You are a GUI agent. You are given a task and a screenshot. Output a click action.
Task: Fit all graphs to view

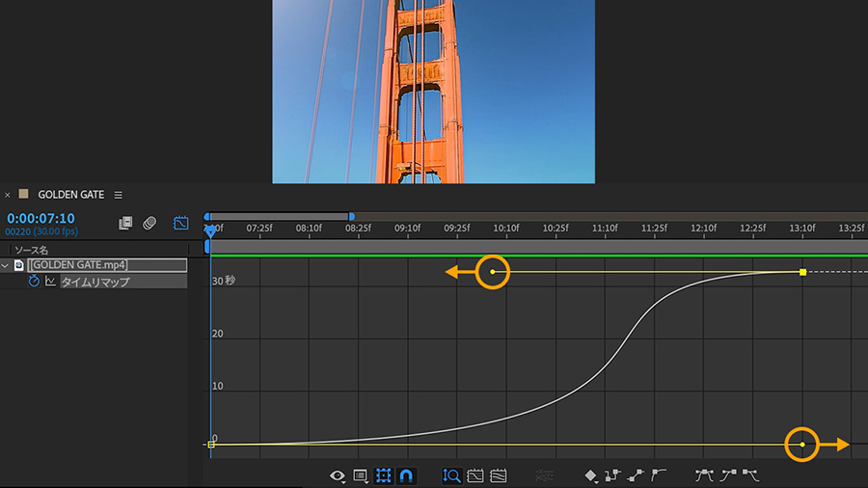pos(499,475)
